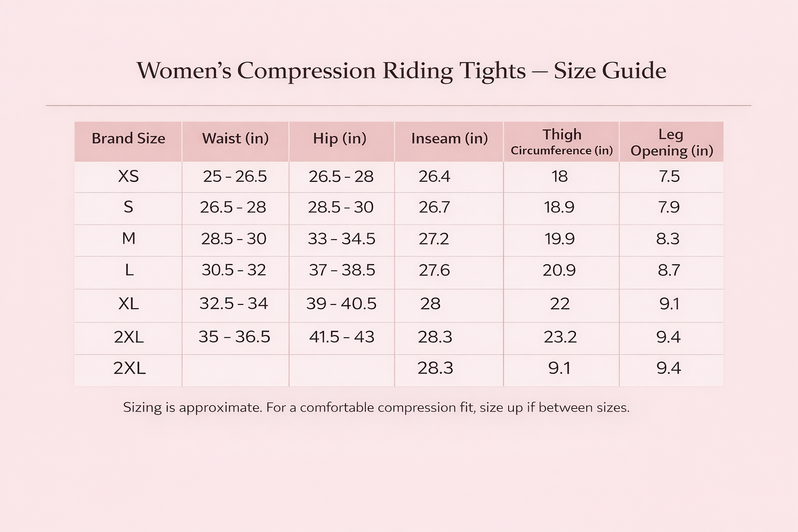
Task: Select thigh circumference value 20.9
Action: click(559, 270)
